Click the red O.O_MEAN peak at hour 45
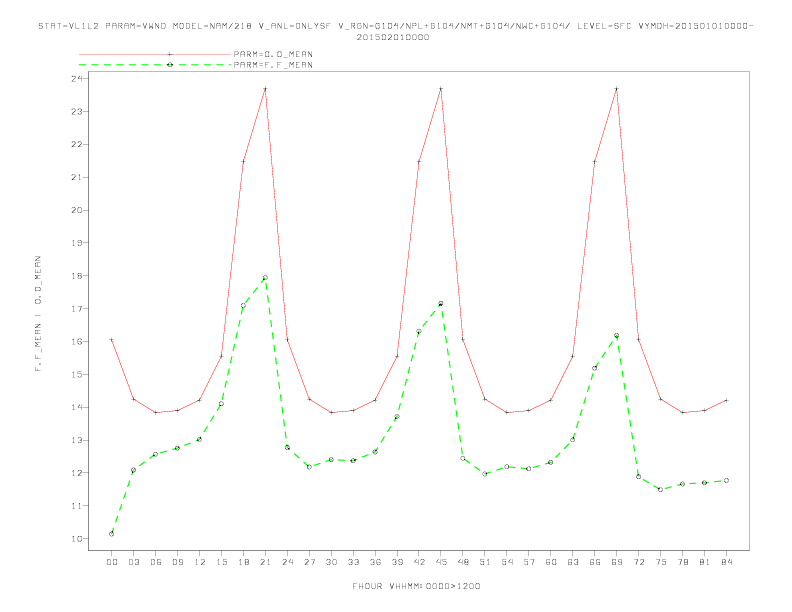This screenshot has height=612, width=792. coord(441,88)
